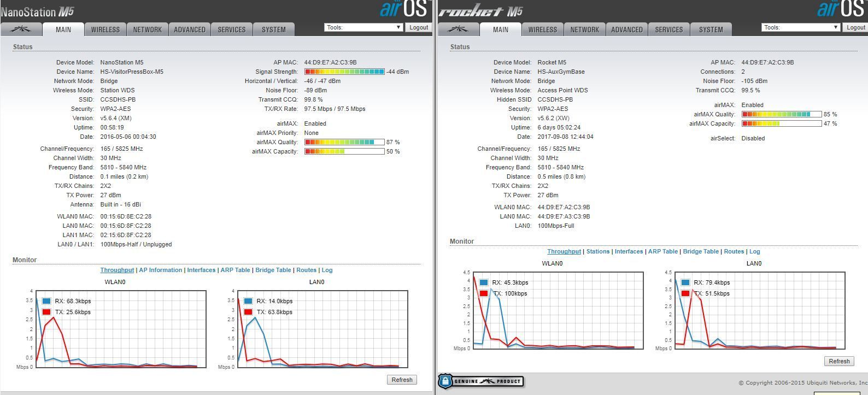The width and height of the screenshot is (868, 395).
Task: Switch to WIRELESS tab in NanoStation window
Action: (x=105, y=30)
